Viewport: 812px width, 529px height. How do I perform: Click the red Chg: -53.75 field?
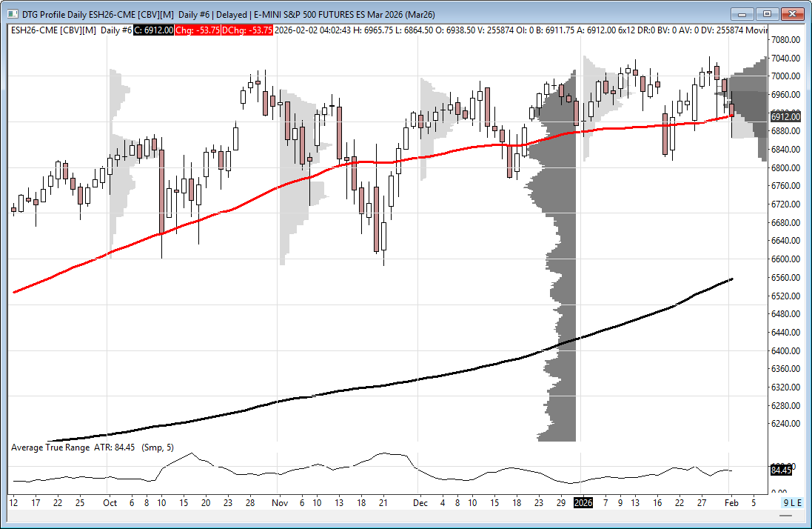tap(198, 30)
